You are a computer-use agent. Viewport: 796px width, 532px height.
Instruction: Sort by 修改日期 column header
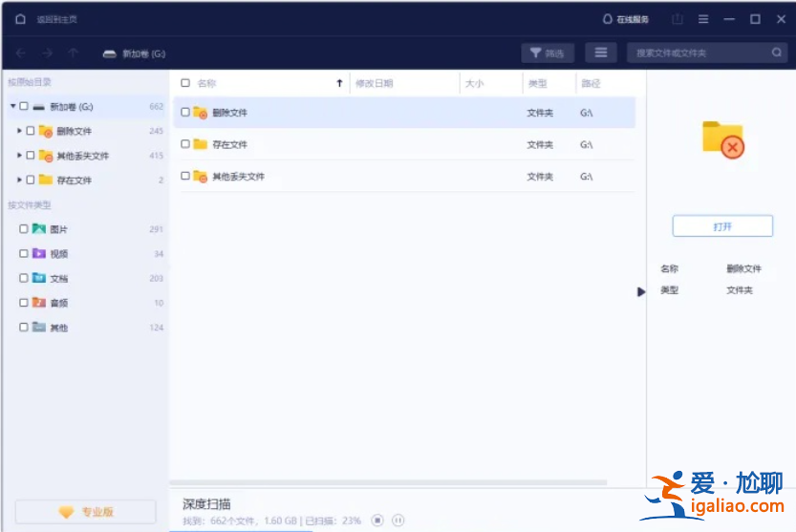375,83
